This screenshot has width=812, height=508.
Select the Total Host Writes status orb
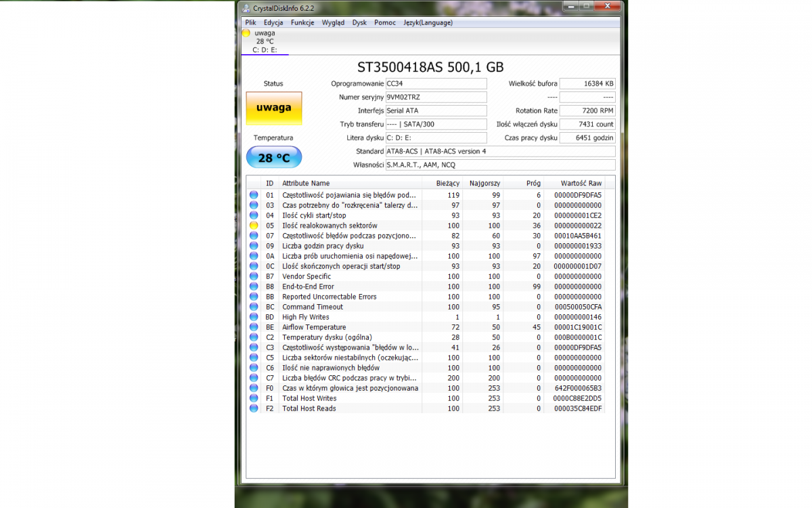pyautogui.click(x=254, y=398)
